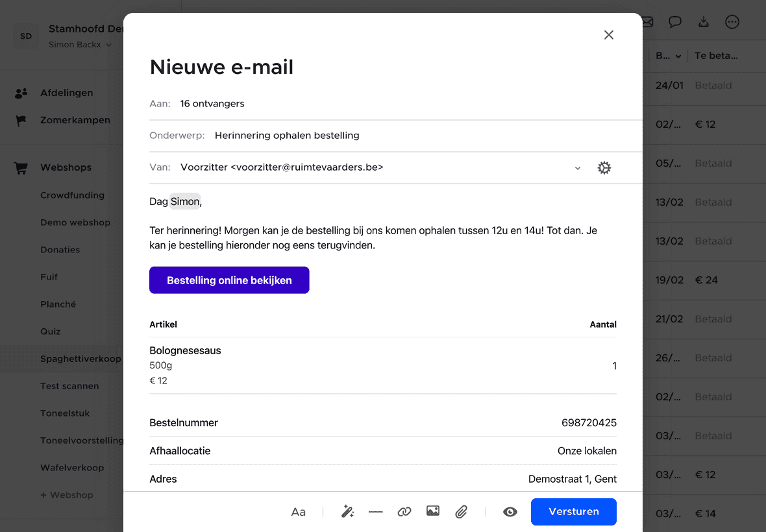Open the more options ellipsis icon
Screen dimensions: 766x532
(732, 22)
